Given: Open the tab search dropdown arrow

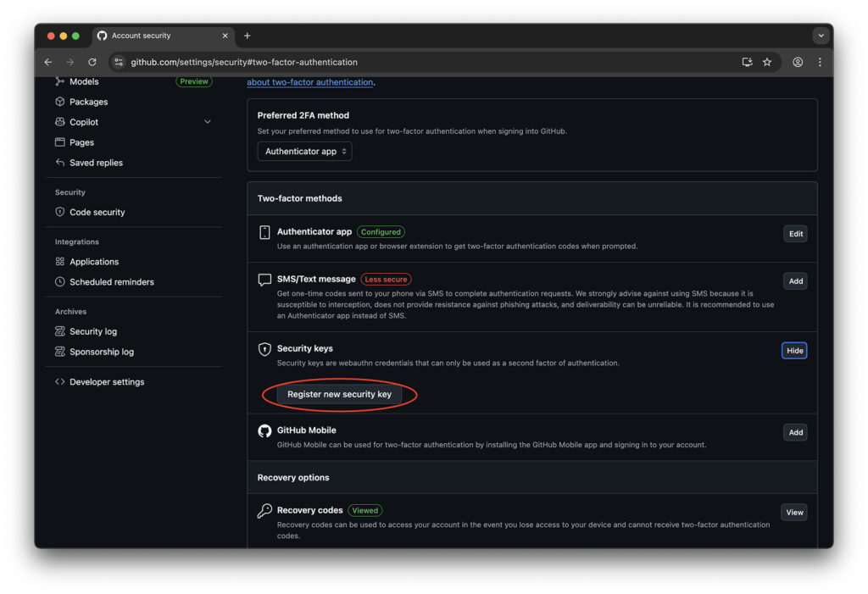Looking at the screenshot, I should pyautogui.click(x=821, y=36).
